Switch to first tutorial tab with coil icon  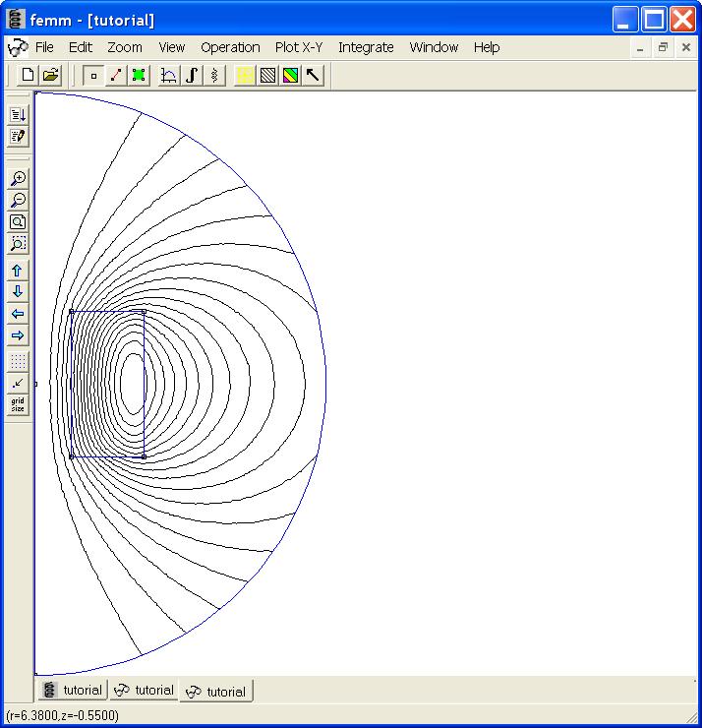[73, 690]
